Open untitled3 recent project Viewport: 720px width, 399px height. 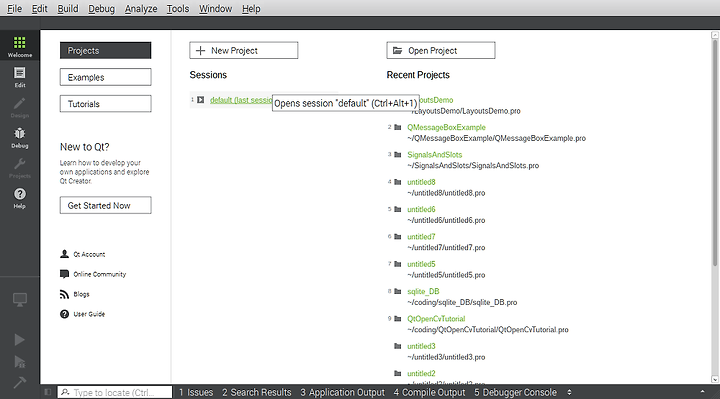421,346
